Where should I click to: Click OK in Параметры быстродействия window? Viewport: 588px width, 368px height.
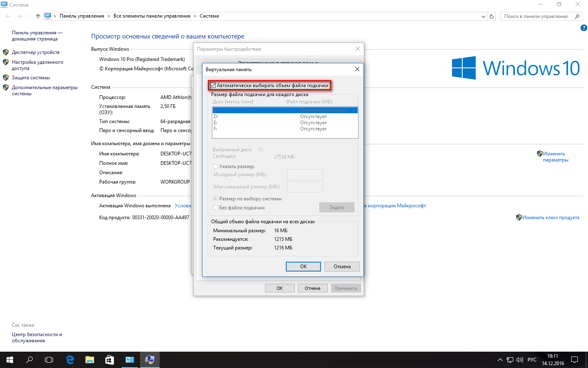[x=280, y=288]
